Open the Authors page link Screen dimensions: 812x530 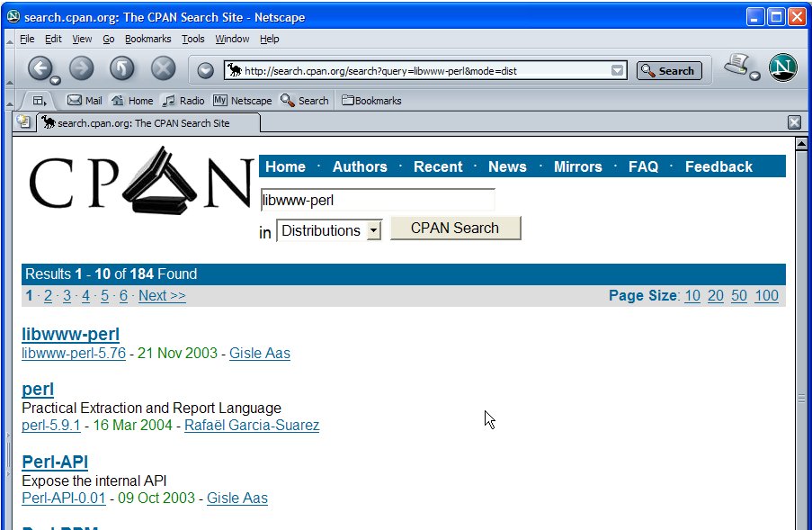tap(360, 166)
